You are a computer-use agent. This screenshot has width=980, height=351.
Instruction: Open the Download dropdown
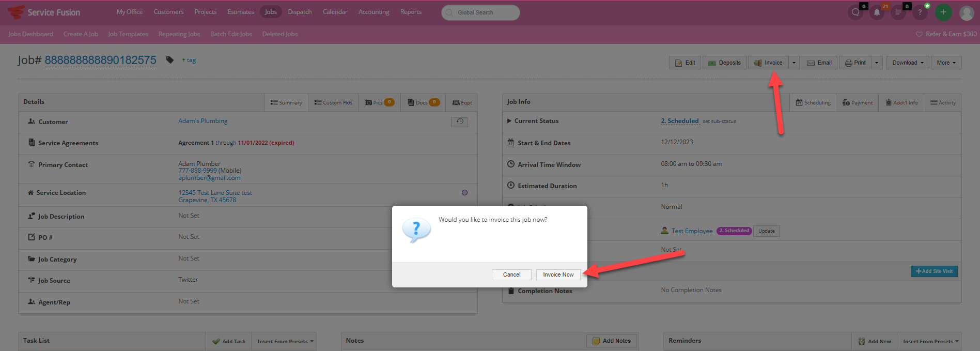coord(908,63)
